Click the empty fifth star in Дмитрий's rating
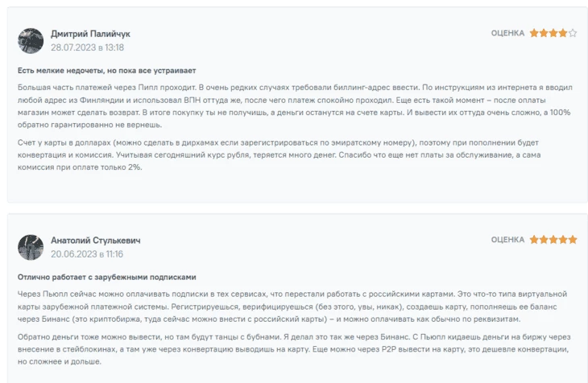Screen dimensions: 588x383 (x=573, y=33)
